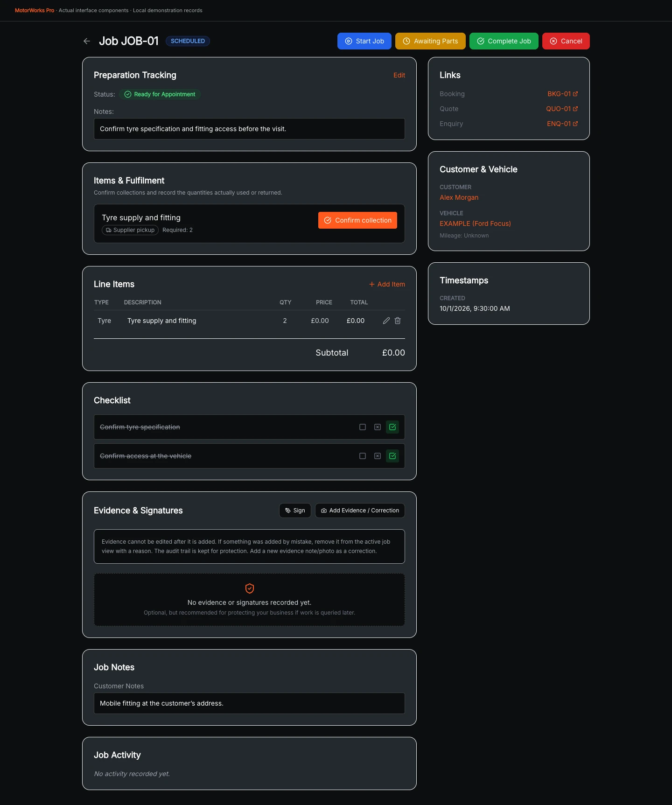Click the 'Ready for Appointment' status pill
672x805 pixels.
pyautogui.click(x=160, y=94)
